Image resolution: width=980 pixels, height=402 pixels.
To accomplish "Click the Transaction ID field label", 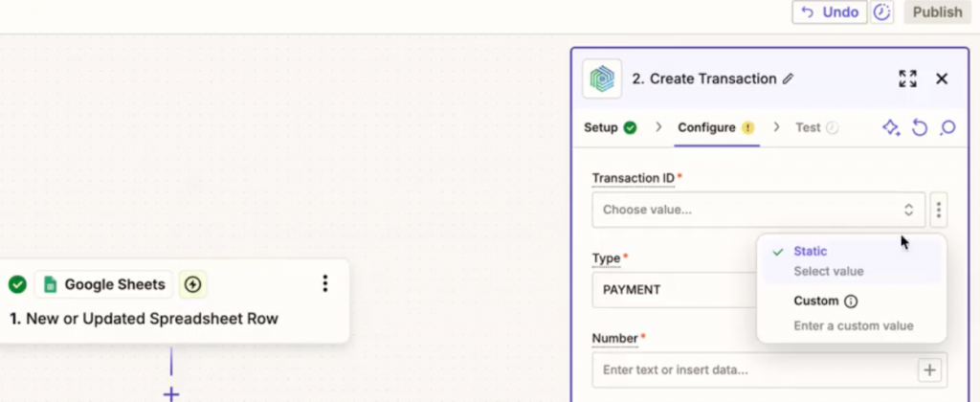I will point(634,178).
